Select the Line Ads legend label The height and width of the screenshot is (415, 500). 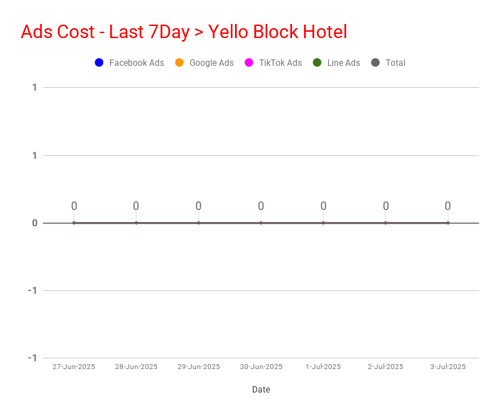344,63
